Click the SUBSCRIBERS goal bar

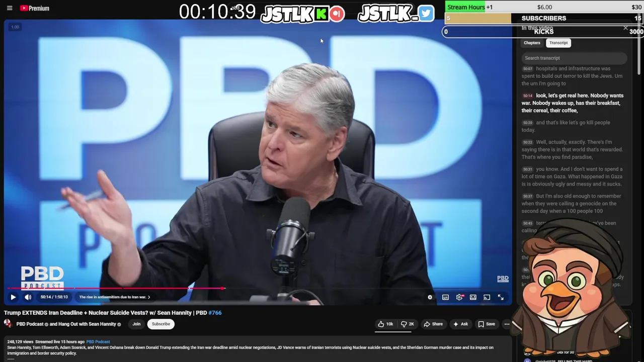tap(544, 18)
